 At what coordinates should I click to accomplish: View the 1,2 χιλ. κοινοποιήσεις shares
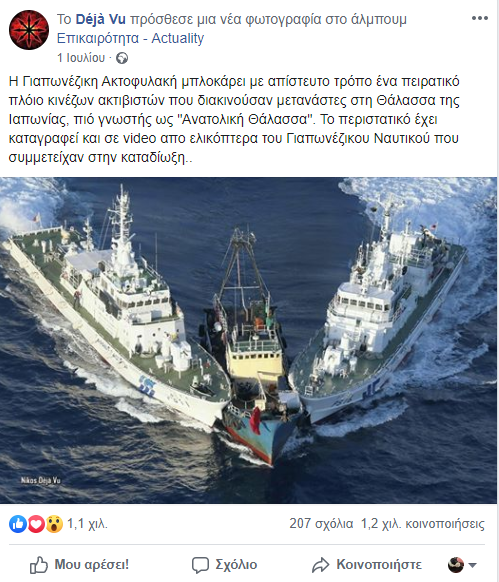[423, 523]
